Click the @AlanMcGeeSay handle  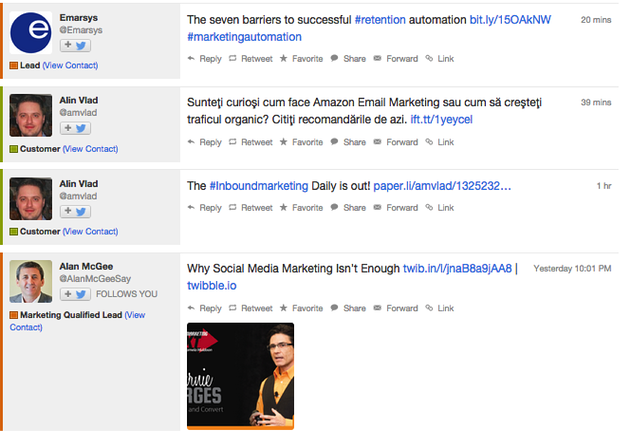pos(95,279)
